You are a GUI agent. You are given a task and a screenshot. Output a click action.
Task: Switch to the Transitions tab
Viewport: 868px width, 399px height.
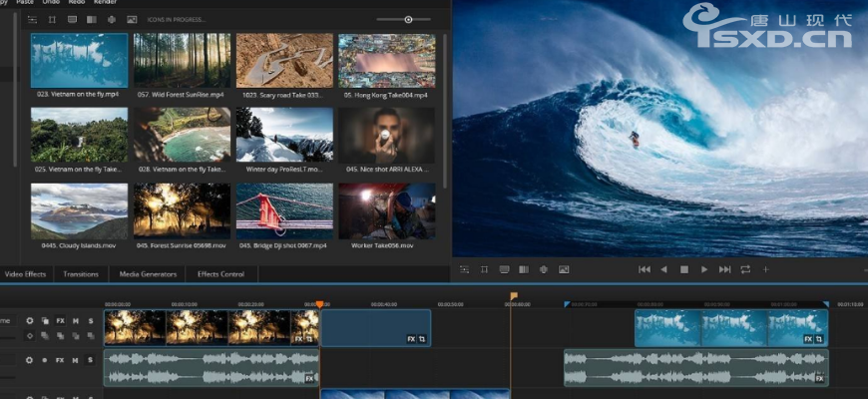(x=81, y=274)
